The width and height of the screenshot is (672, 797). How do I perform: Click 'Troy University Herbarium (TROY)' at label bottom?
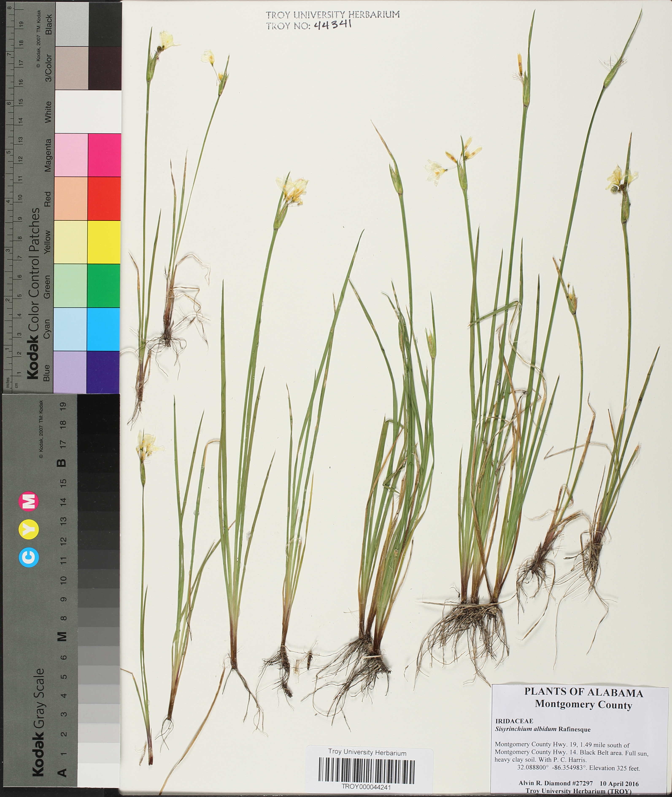click(x=578, y=791)
